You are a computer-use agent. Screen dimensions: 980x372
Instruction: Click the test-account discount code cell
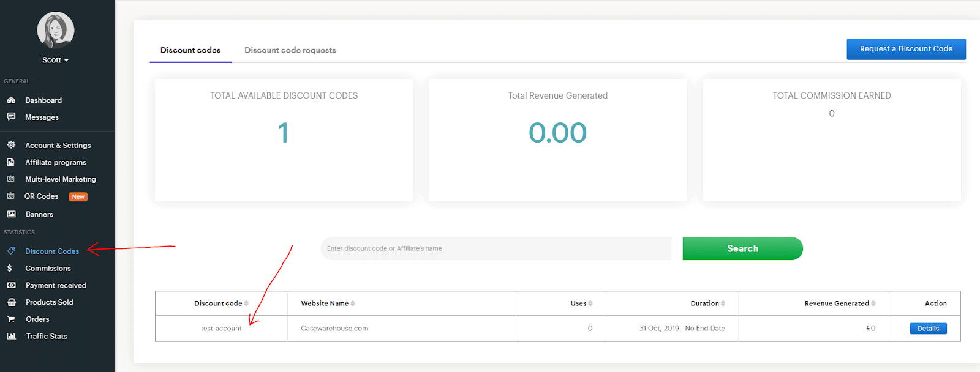click(x=221, y=329)
